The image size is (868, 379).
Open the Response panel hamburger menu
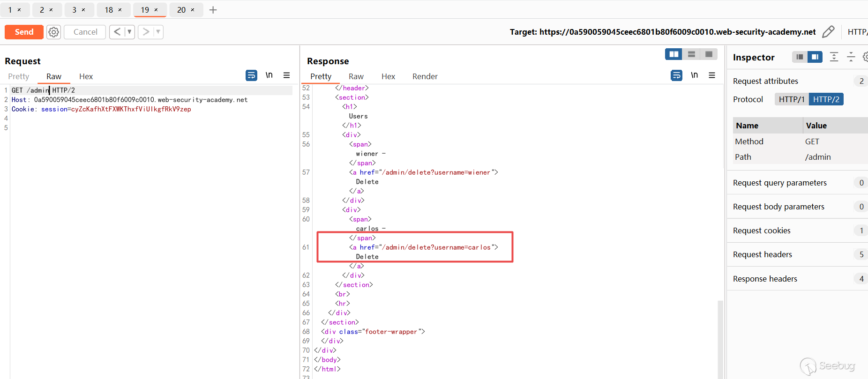[x=711, y=75]
